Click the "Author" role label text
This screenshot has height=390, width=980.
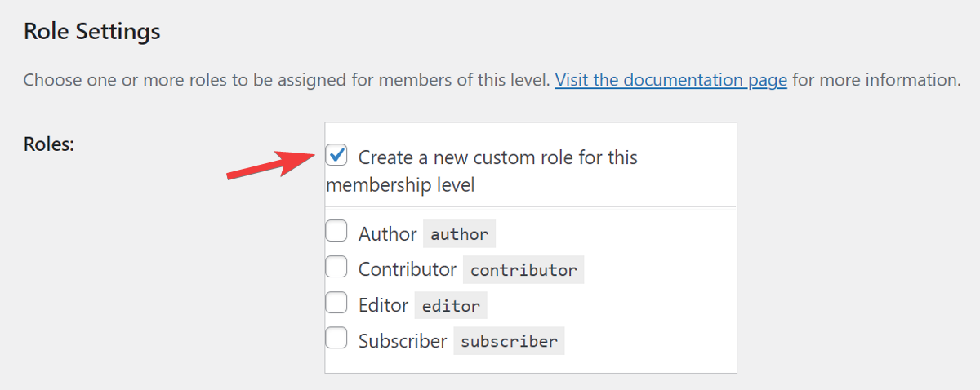(x=388, y=234)
